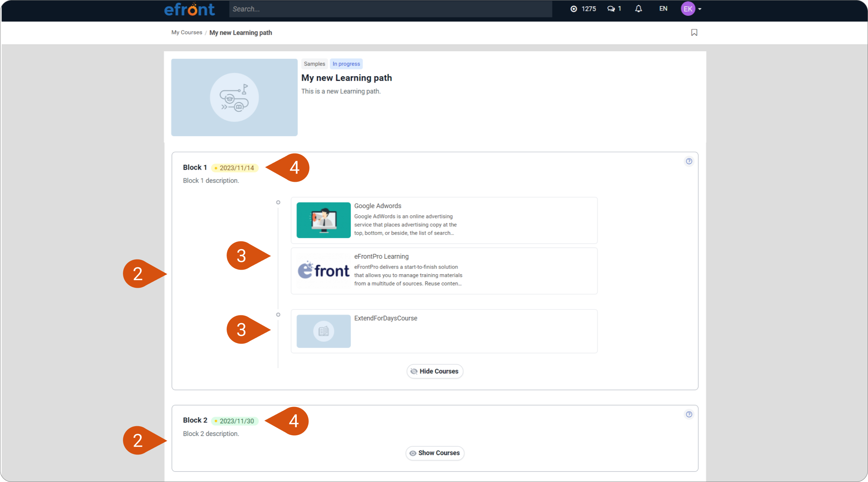
Task: Click eFrontPro Learning course thumbnail
Action: coord(324,271)
